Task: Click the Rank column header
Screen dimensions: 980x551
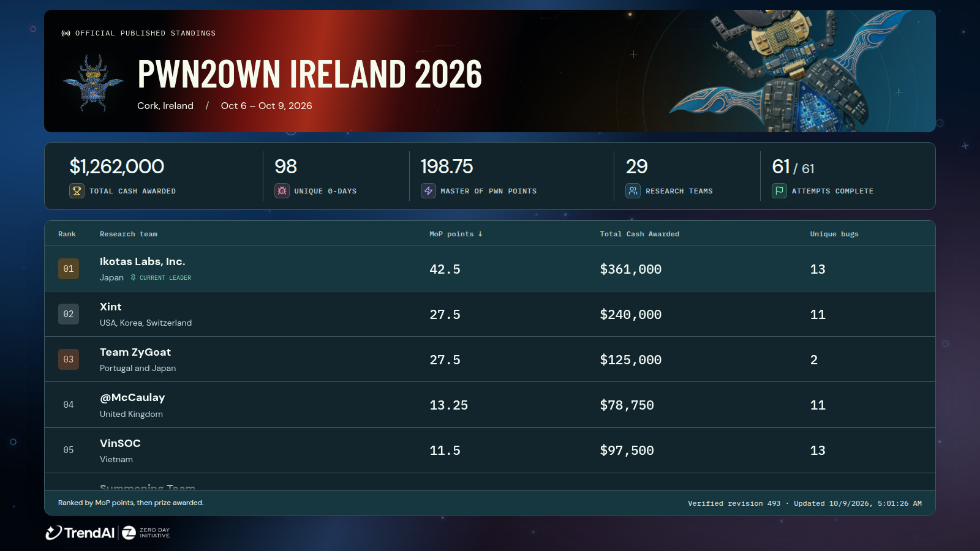Action: tap(67, 234)
